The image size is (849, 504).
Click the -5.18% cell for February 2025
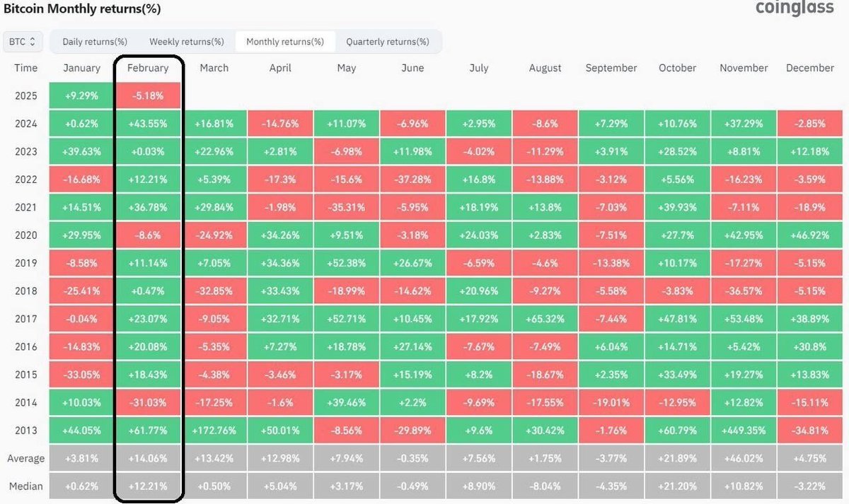coord(148,95)
